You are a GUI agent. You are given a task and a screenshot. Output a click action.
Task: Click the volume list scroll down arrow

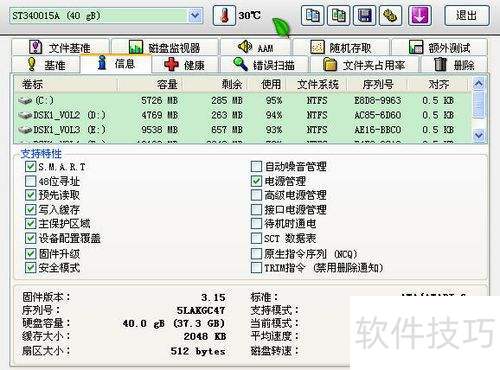[479, 135]
